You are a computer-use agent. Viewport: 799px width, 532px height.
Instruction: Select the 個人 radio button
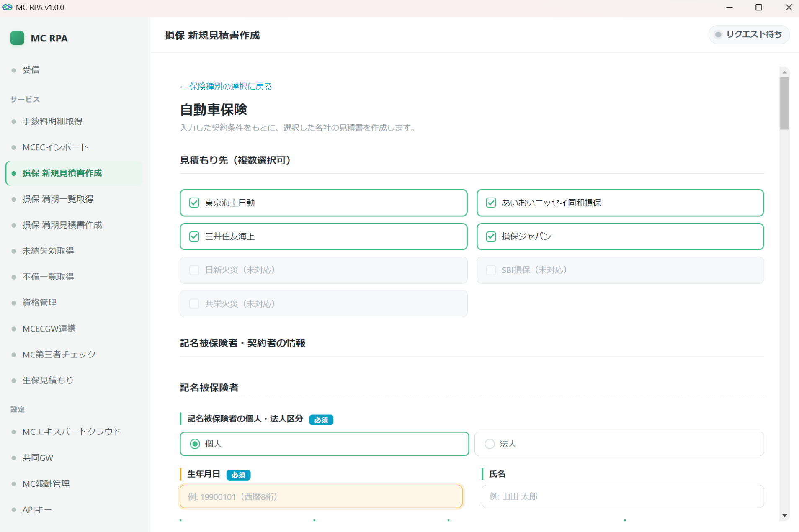click(x=195, y=444)
